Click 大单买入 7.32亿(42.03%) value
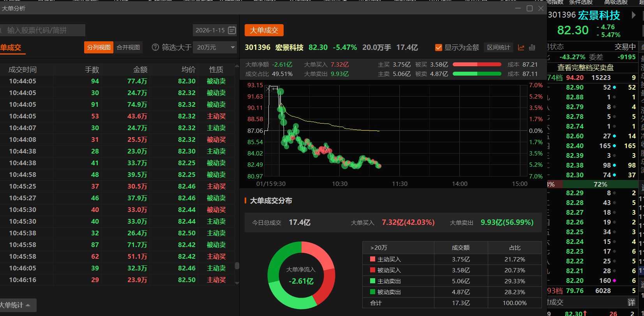This screenshot has width=644, height=316. click(408, 222)
